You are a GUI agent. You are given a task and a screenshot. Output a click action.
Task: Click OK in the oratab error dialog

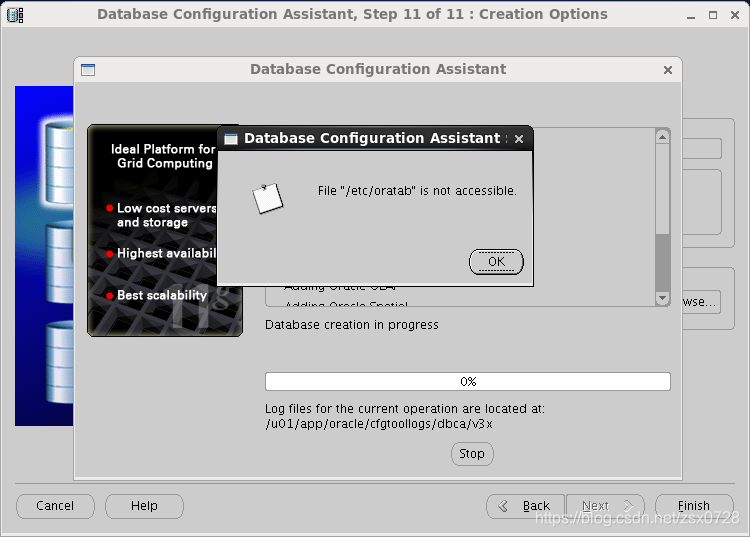pos(496,262)
